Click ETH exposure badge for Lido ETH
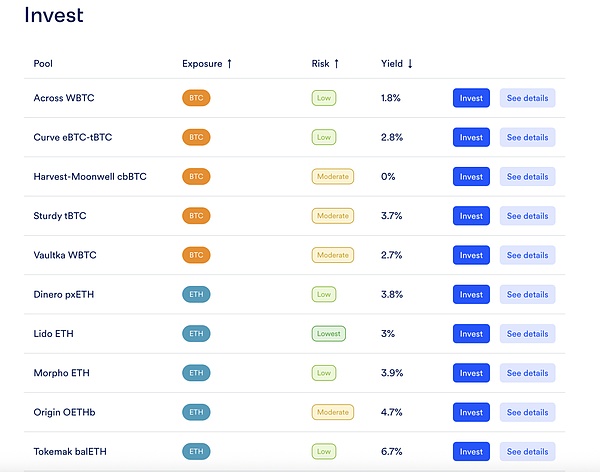 [x=196, y=333]
